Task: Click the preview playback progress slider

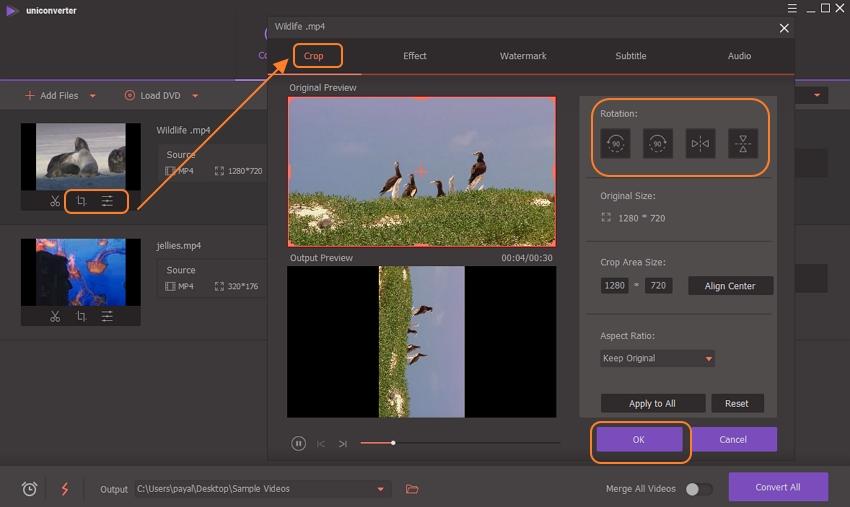Action: pyautogui.click(x=460, y=442)
